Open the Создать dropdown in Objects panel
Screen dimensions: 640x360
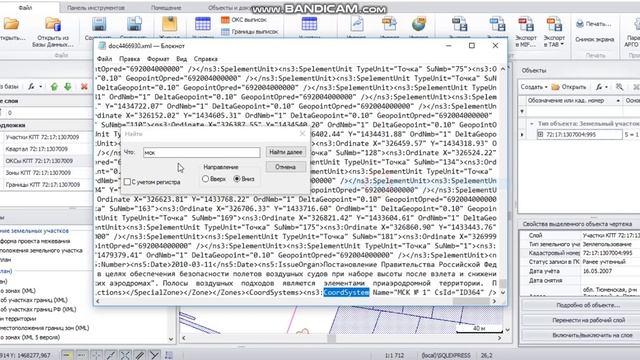point(534,87)
